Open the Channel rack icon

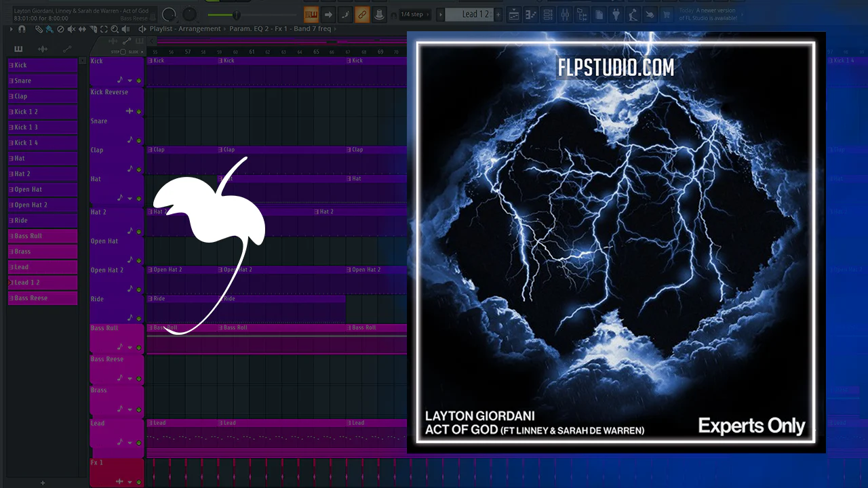[548, 14]
